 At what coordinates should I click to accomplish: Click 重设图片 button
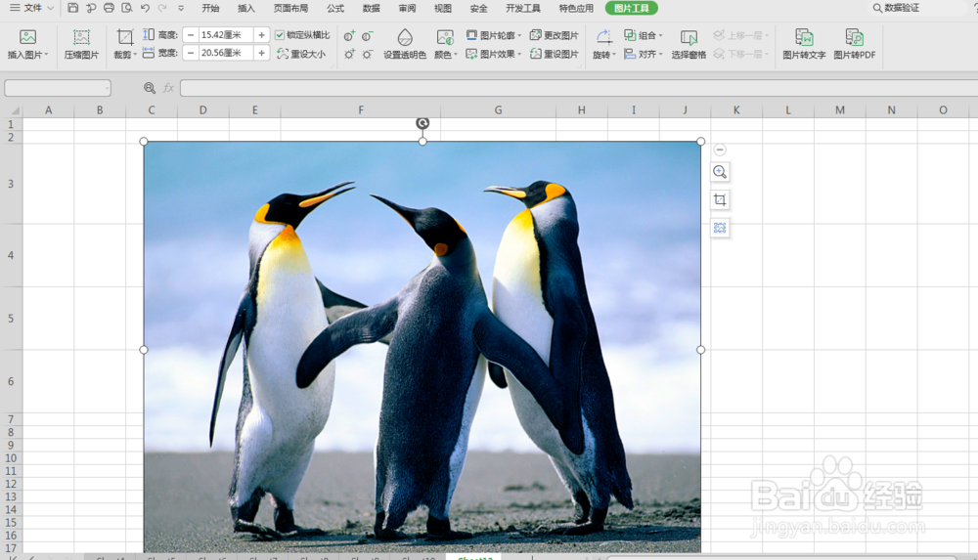pyautogui.click(x=554, y=54)
